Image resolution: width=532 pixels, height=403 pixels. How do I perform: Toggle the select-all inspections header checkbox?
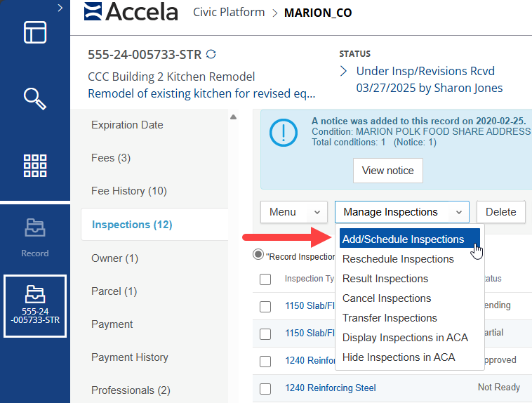tap(265, 279)
